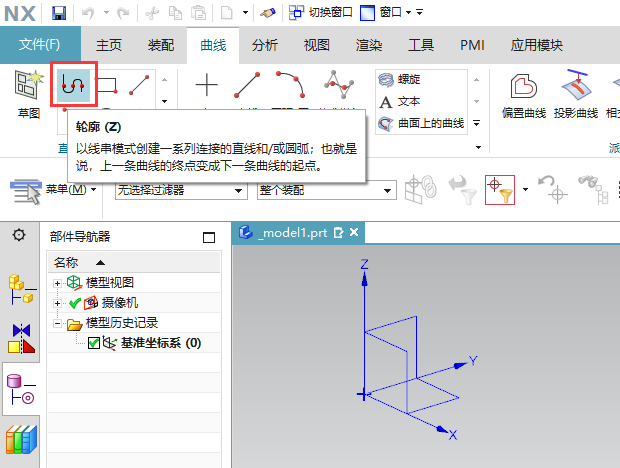Switch to the 装配 assembly tab
Screen dimensions: 620x468
(x=161, y=45)
